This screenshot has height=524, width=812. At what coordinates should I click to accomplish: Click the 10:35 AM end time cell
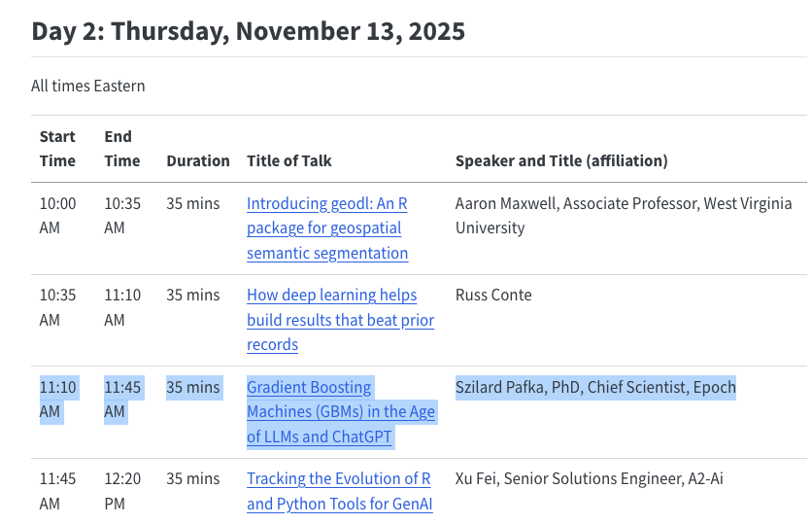click(122, 216)
